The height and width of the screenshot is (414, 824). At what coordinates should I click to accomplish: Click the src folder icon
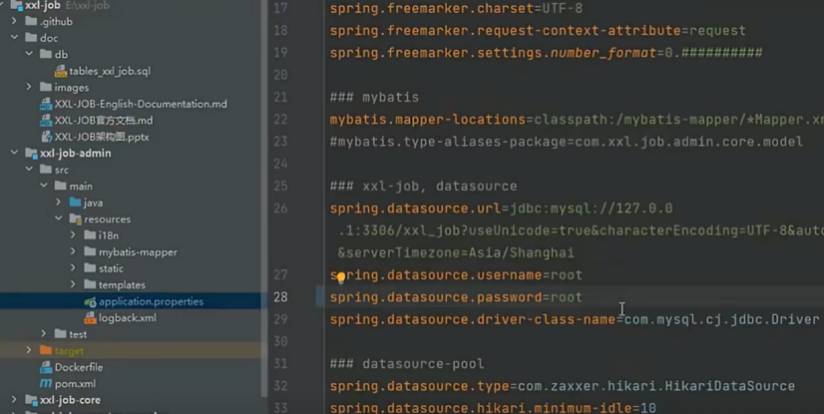pyautogui.click(x=46, y=169)
